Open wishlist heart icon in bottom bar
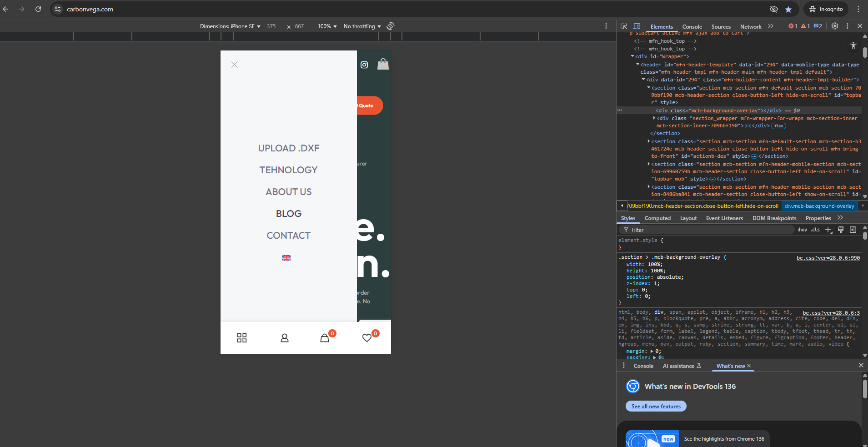This screenshot has width=868, height=447. coord(367,338)
